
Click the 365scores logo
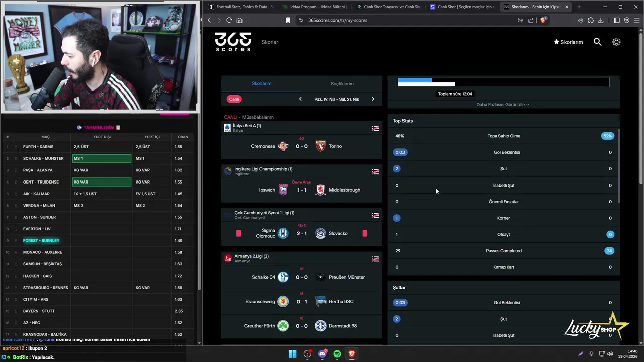pos(233,42)
